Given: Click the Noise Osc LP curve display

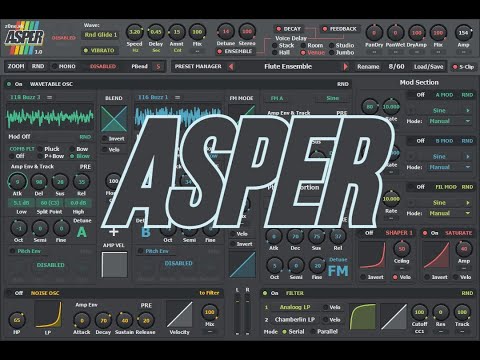Looking at the screenshot, I should 48,315.
